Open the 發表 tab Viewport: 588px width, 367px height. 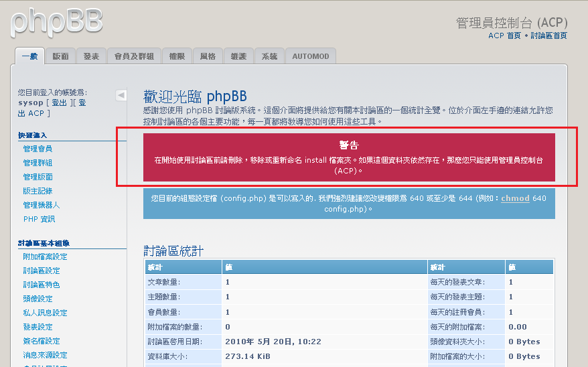tap(91, 56)
